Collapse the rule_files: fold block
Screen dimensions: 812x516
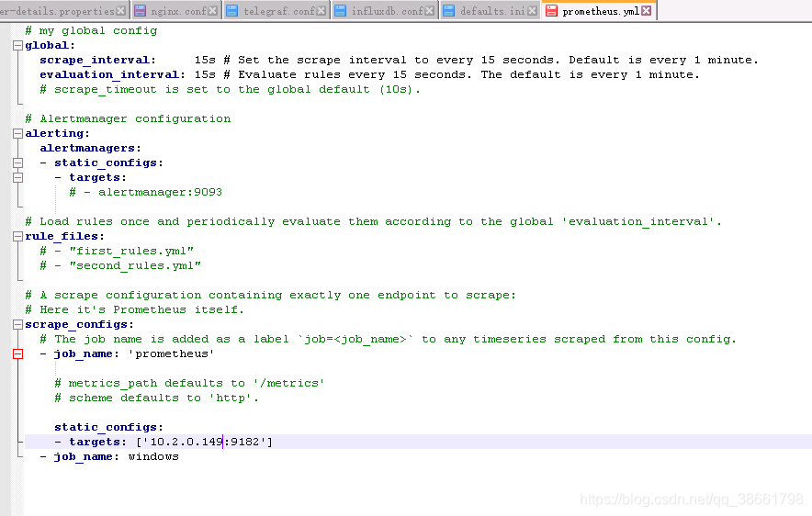coord(17,237)
